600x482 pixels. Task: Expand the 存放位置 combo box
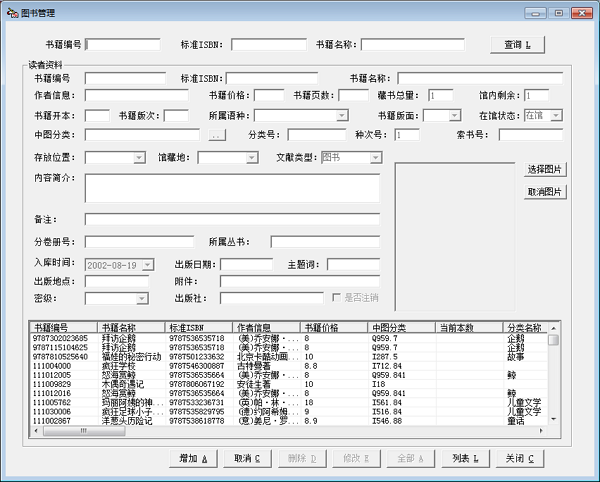point(139,158)
